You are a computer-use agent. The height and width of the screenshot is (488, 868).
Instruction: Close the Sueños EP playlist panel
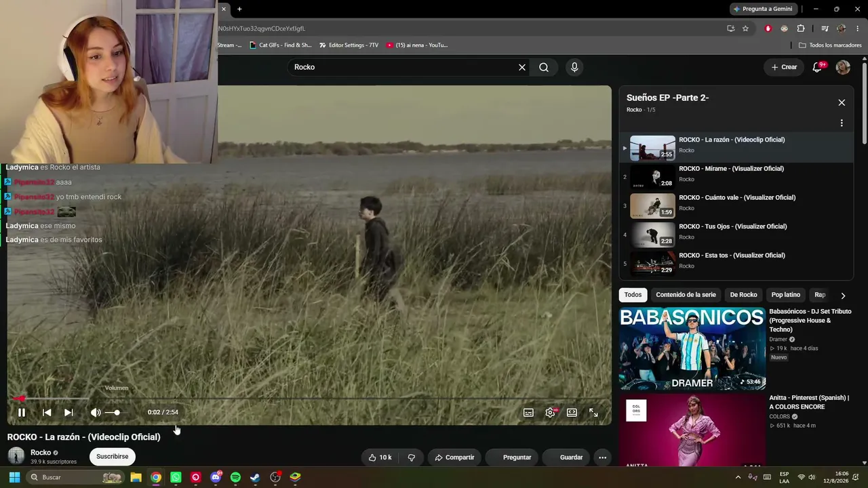click(x=842, y=102)
